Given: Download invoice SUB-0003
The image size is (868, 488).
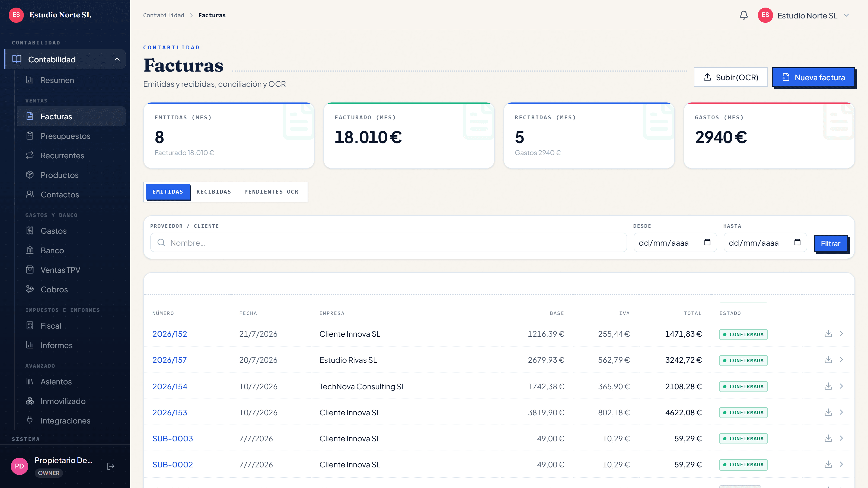Looking at the screenshot, I should (828, 438).
